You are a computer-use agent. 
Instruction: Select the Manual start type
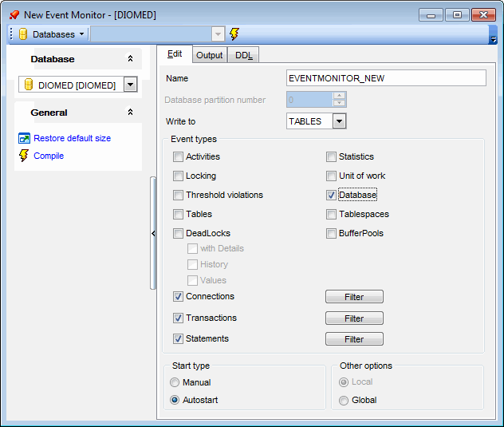click(x=175, y=382)
